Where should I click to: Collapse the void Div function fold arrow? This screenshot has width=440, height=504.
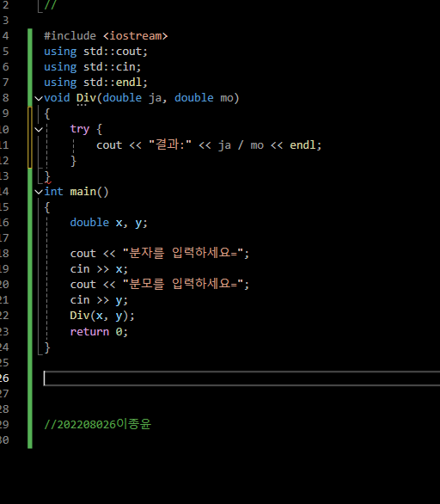(39, 98)
